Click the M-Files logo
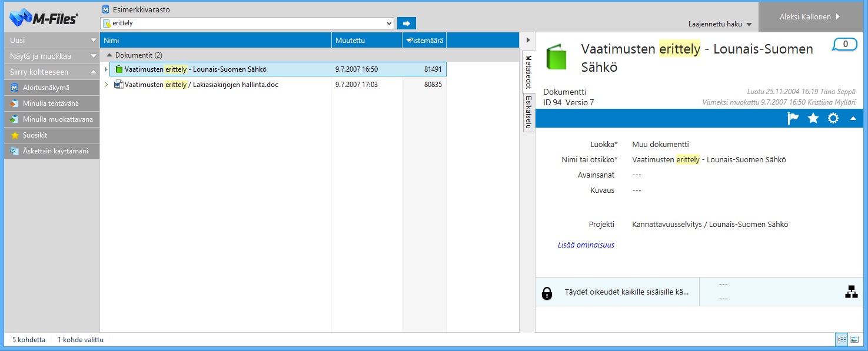Screen dimensions: 868x351 click(44, 18)
